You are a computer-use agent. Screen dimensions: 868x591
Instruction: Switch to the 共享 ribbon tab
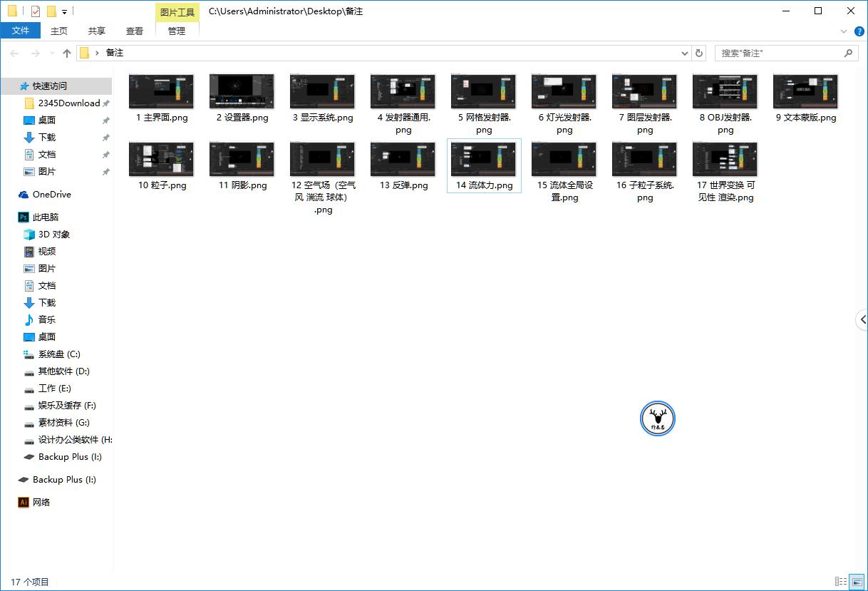coord(97,31)
